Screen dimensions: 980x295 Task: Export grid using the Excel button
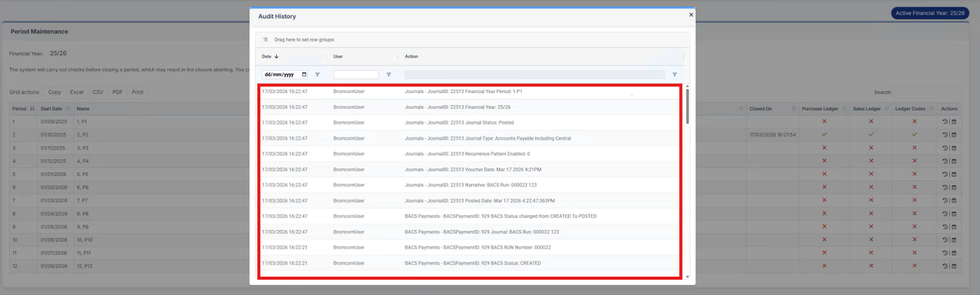click(x=76, y=92)
